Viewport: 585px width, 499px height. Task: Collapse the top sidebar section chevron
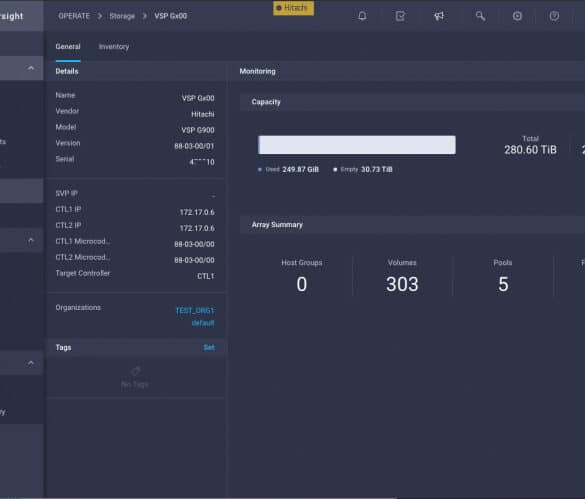point(31,68)
